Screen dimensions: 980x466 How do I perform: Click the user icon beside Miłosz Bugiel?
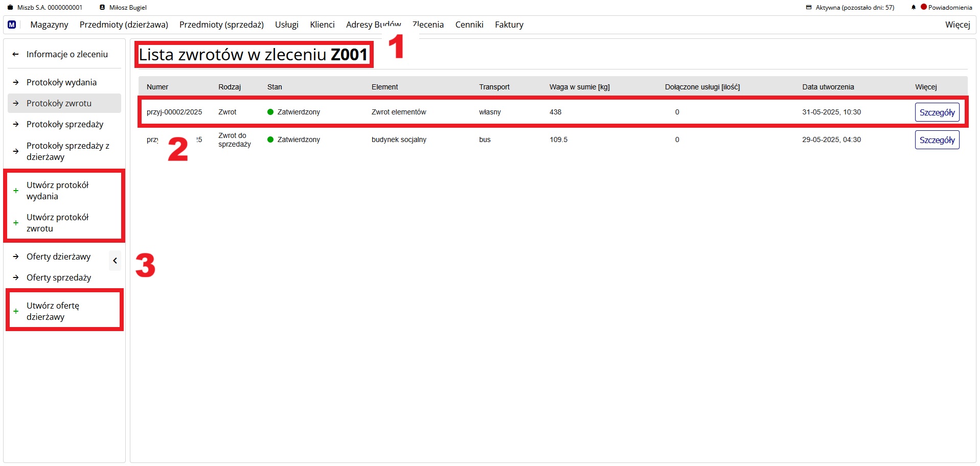102,8
